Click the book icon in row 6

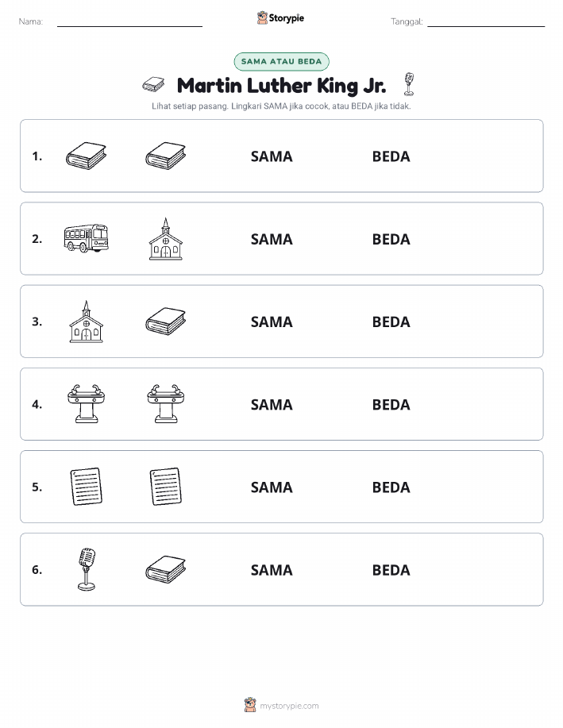click(166, 569)
